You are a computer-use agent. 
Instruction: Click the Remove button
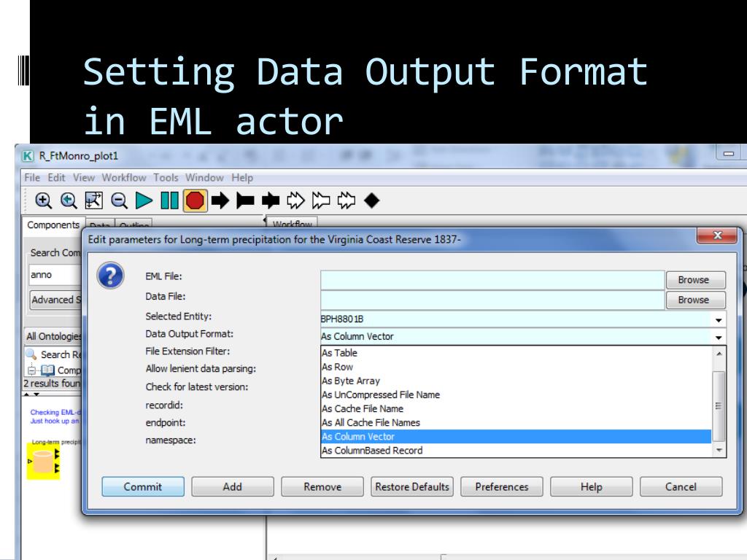tap(322, 486)
